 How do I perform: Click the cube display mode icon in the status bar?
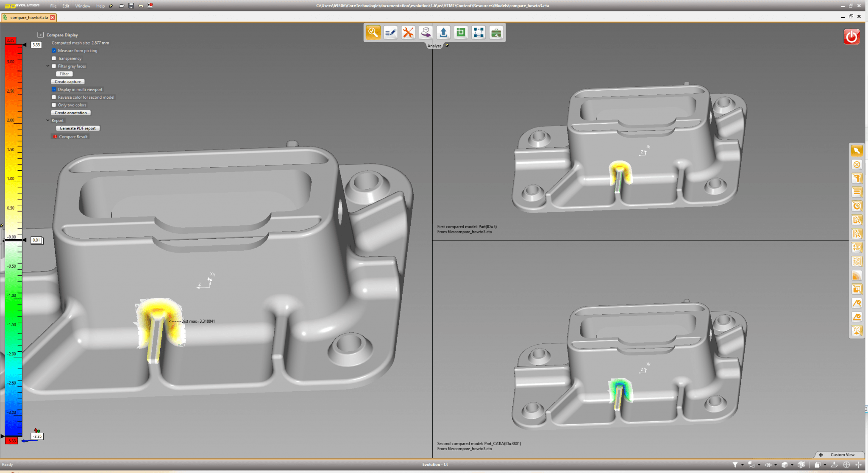785,465
